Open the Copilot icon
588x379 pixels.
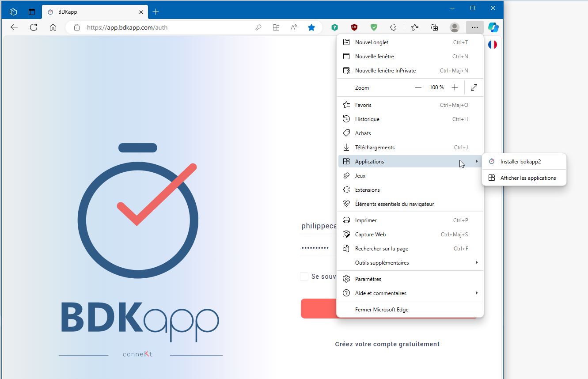tap(493, 27)
